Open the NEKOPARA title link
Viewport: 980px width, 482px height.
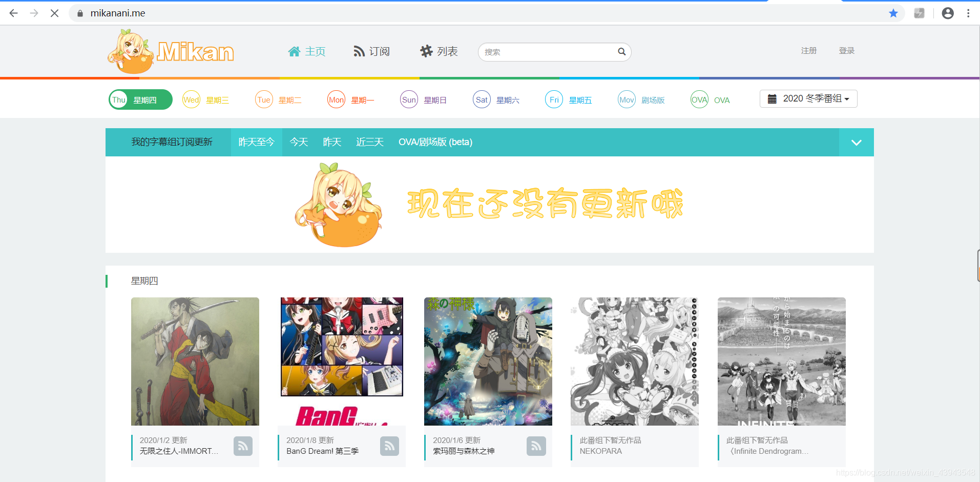(601, 451)
